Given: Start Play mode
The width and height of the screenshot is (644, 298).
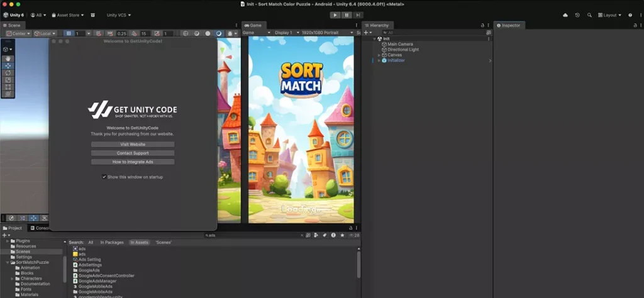Looking at the screenshot, I should coord(335,15).
